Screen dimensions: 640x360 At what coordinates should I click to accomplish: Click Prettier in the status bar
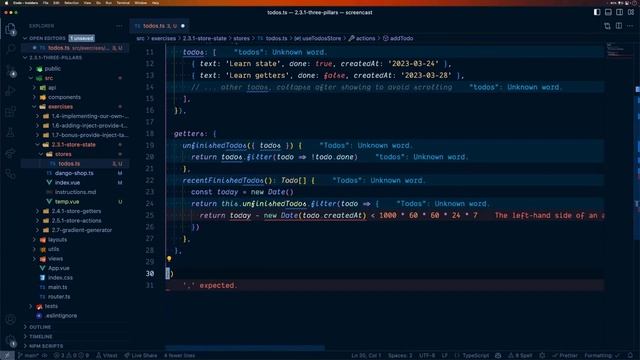565,356
